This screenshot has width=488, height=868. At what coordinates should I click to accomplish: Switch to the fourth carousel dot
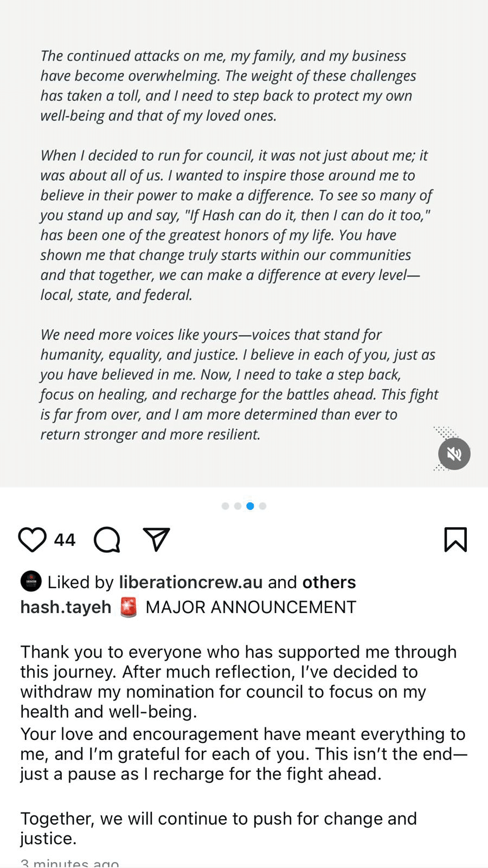263,506
